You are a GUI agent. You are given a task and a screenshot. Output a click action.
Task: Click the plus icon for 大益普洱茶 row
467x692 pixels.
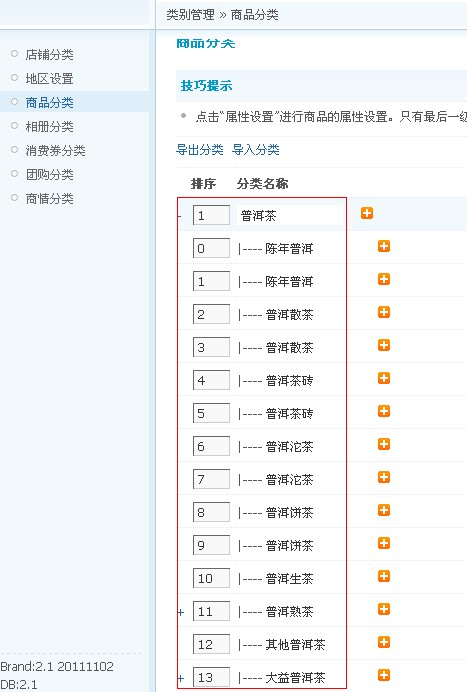click(384, 675)
